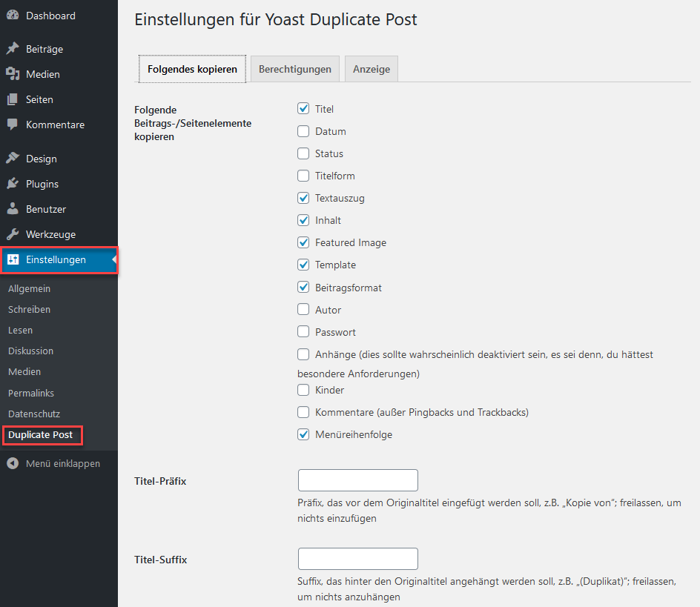
Task: Open Permalinks settings submenu
Action: coord(31,394)
